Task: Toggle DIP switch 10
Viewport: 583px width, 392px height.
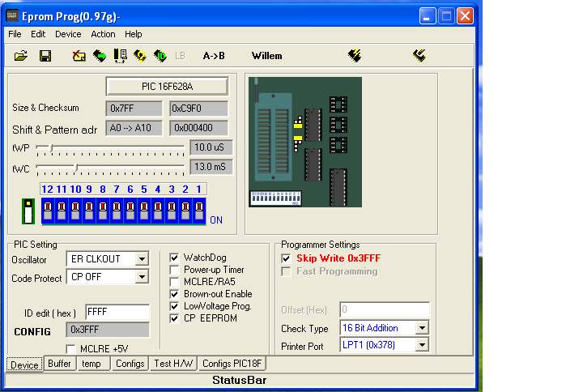Action: [75, 211]
